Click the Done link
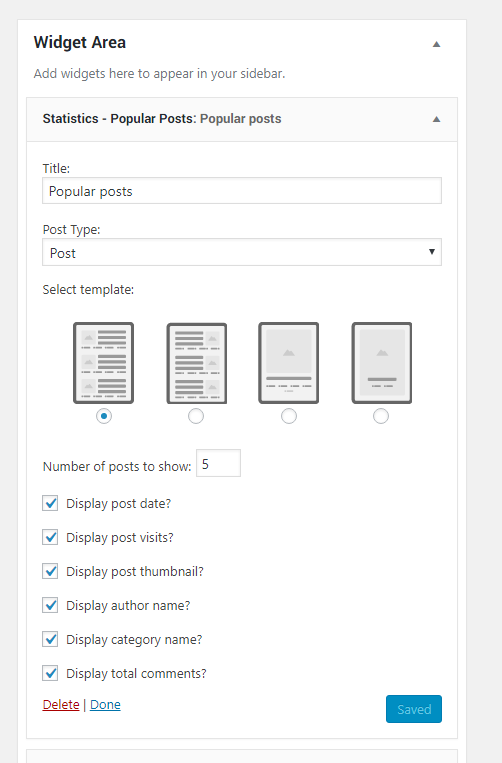The width and height of the screenshot is (502, 763). pyautogui.click(x=105, y=705)
